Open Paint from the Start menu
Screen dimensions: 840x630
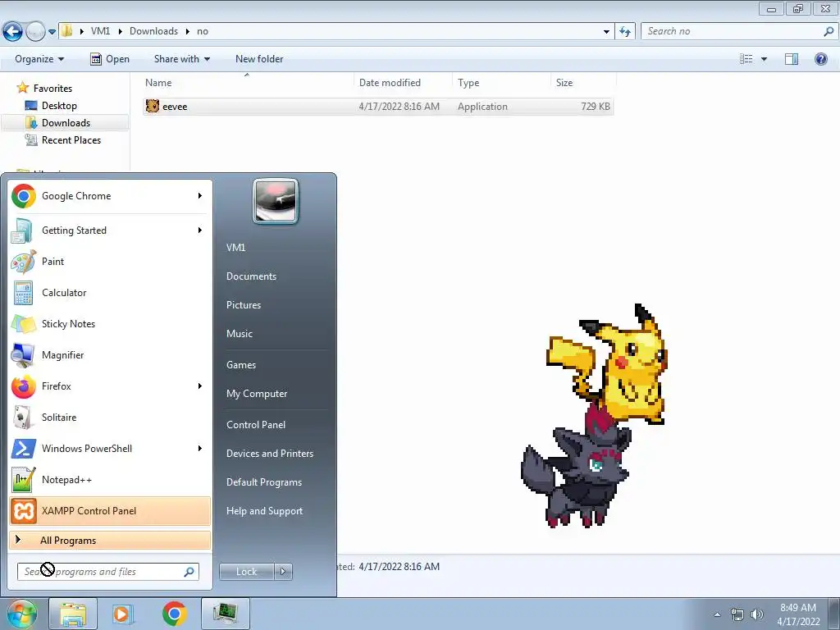(x=110, y=262)
